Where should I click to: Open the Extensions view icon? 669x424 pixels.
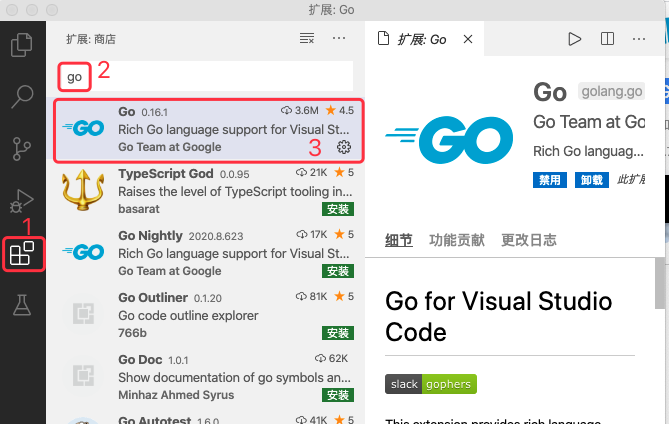point(21,254)
